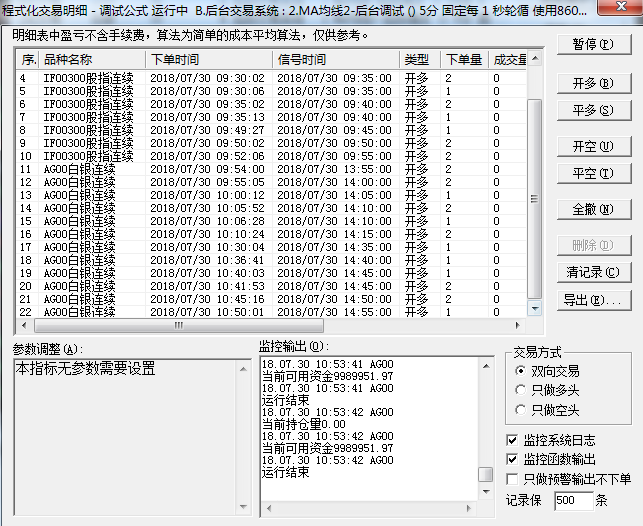Click the 平多(S) close long button

tap(593, 110)
